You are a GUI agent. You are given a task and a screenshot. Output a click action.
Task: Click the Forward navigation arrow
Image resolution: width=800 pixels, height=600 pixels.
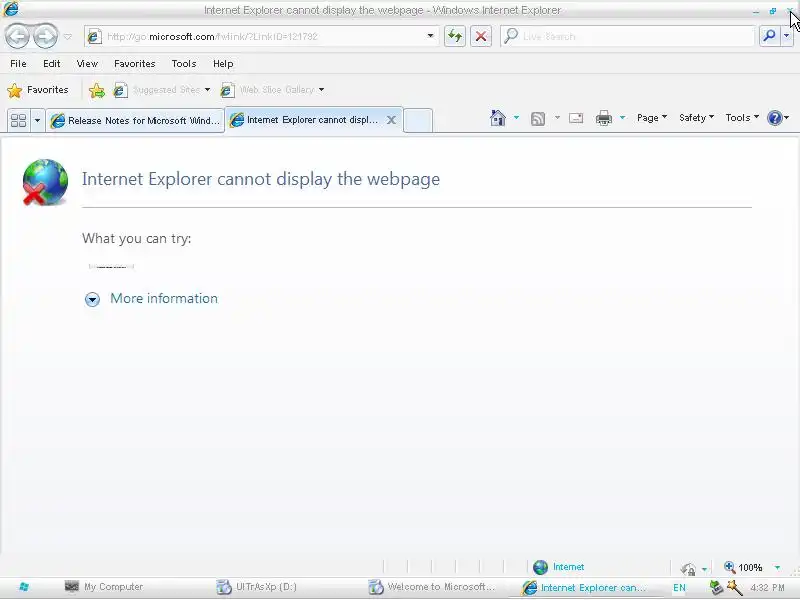45,36
